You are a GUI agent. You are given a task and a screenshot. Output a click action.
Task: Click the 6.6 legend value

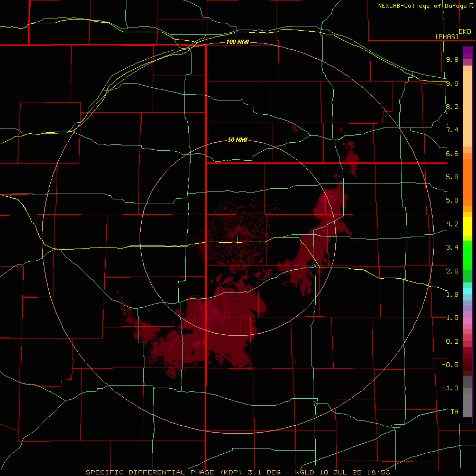click(x=452, y=153)
